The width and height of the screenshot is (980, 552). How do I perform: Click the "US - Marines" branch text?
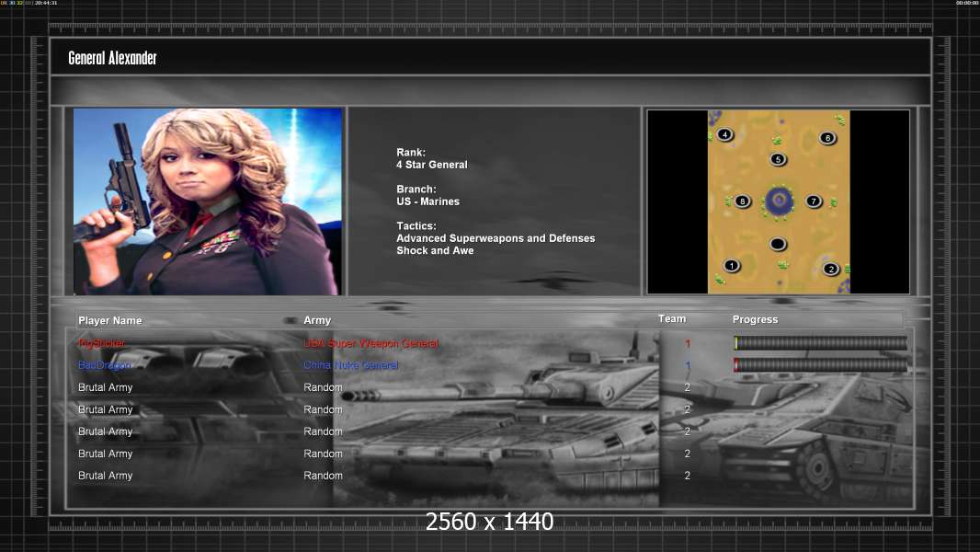(x=428, y=201)
